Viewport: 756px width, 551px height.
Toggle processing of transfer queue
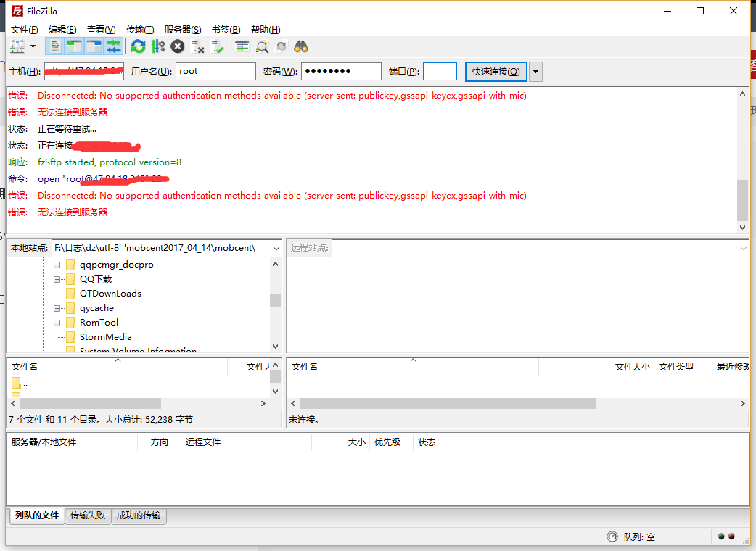click(x=158, y=46)
